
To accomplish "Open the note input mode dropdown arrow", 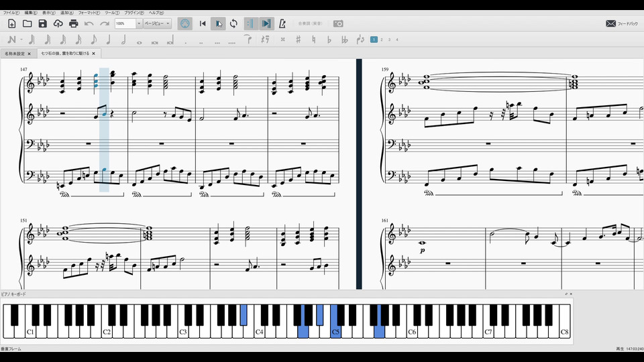I will [x=21, y=40].
